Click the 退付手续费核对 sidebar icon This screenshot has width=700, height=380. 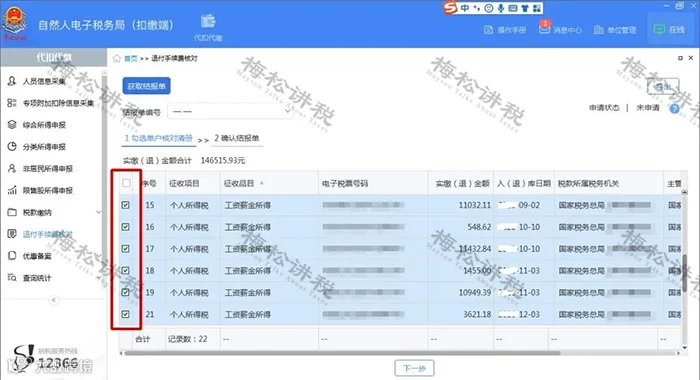tap(12, 234)
